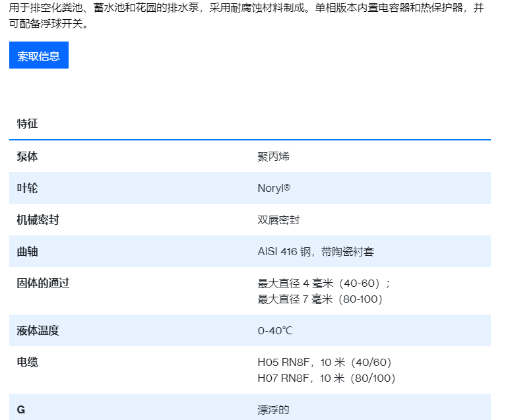The image size is (510, 420).
Task: Select the 聚丙烯 value text
Action: (x=273, y=156)
